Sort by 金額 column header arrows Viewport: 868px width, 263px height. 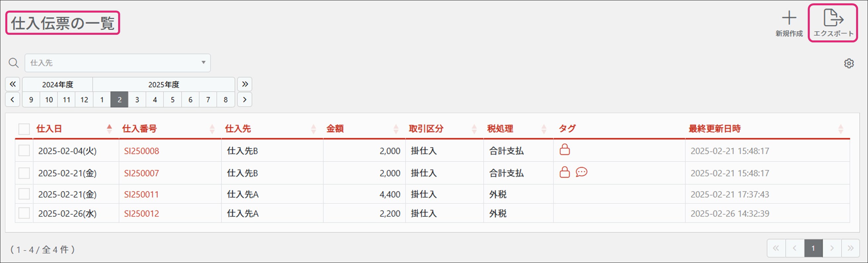coord(396,129)
